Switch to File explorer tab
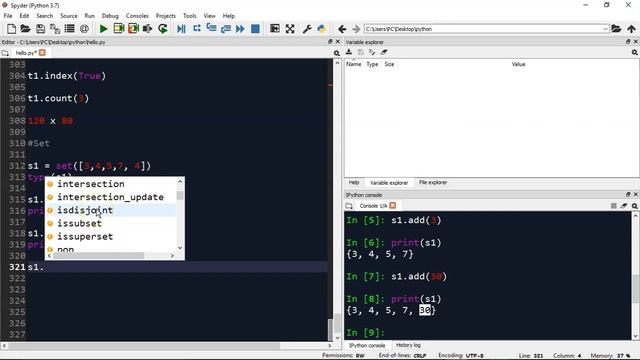 (433, 182)
